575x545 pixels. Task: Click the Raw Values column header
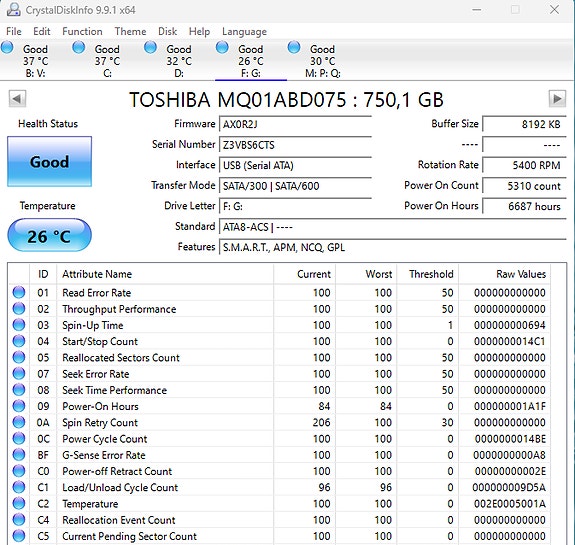521,274
